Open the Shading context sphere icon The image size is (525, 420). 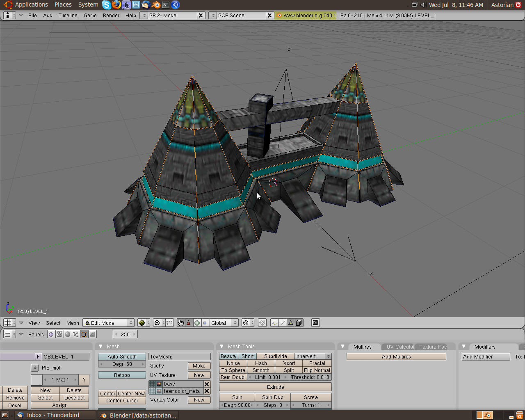(x=68, y=334)
